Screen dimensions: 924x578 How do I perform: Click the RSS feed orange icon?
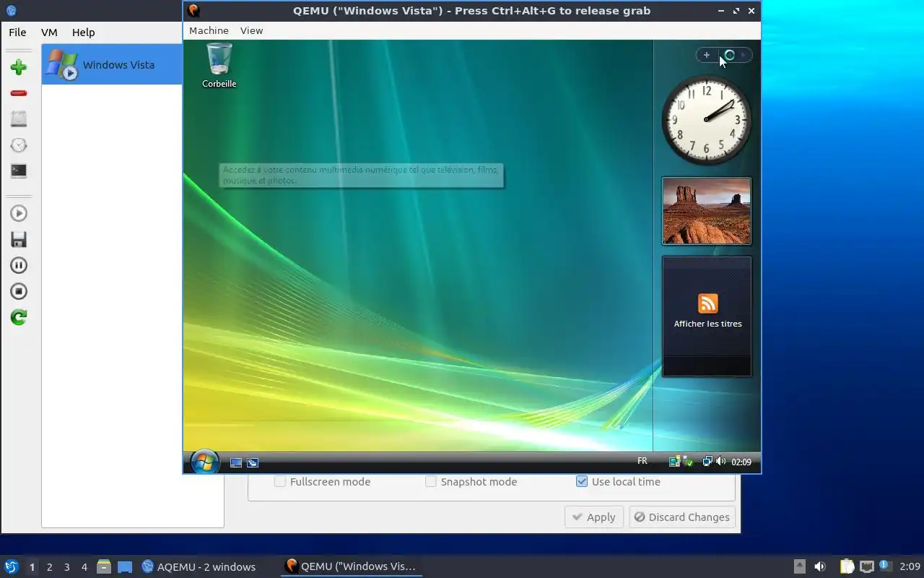click(x=707, y=303)
